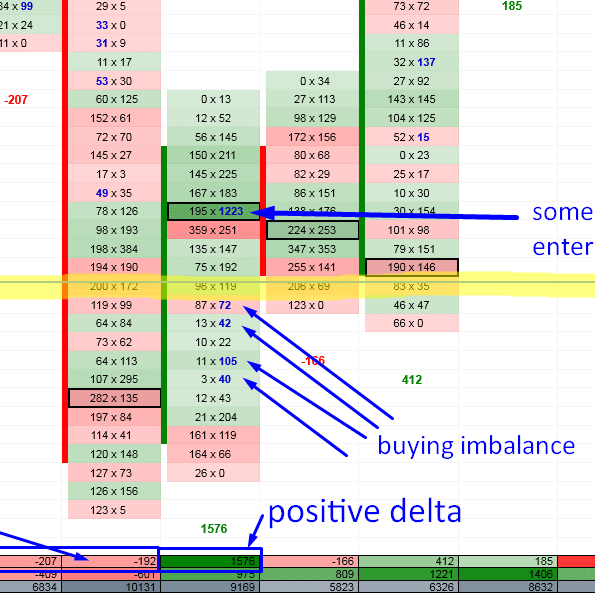Click the cumulative delta value 809
Screen dimensions: 595x595
309,573
